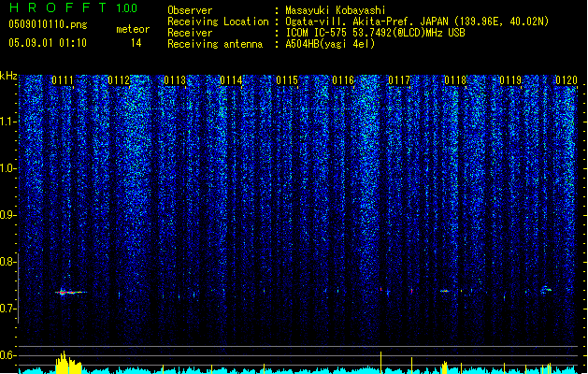
Task: Click the 0114 time marker
Action: pos(231,80)
